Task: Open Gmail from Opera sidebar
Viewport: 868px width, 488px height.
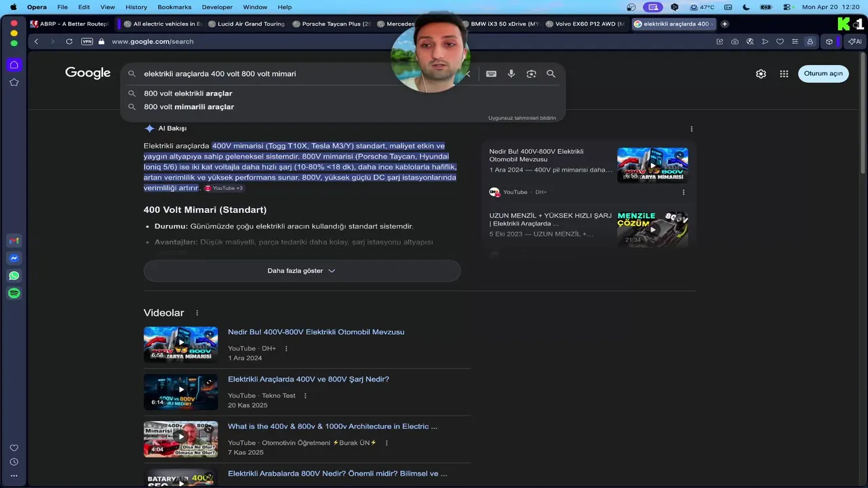Action: pos(14,241)
